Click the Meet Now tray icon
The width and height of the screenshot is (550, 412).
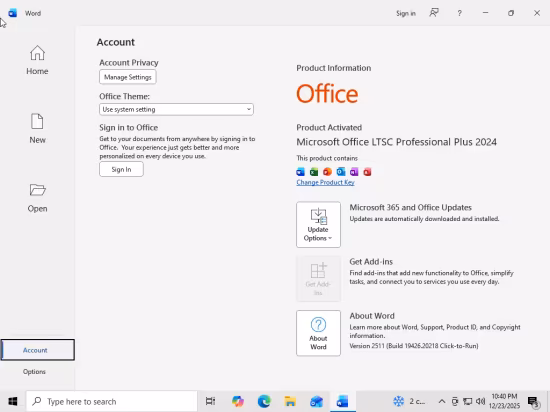(455, 401)
